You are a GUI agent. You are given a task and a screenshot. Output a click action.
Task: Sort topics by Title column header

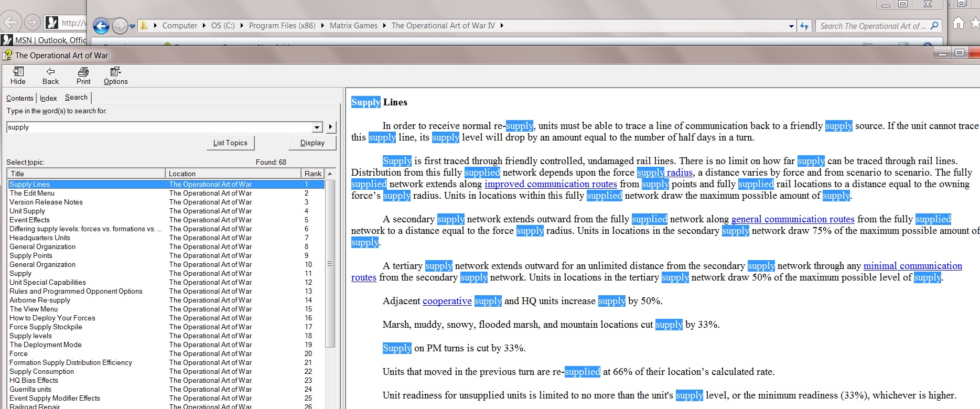click(87, 174)
